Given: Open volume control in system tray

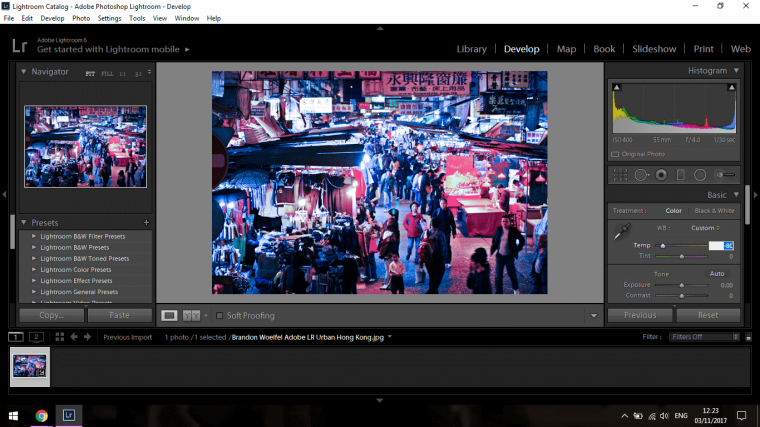Looking at the screenshot, I should 665,416.
